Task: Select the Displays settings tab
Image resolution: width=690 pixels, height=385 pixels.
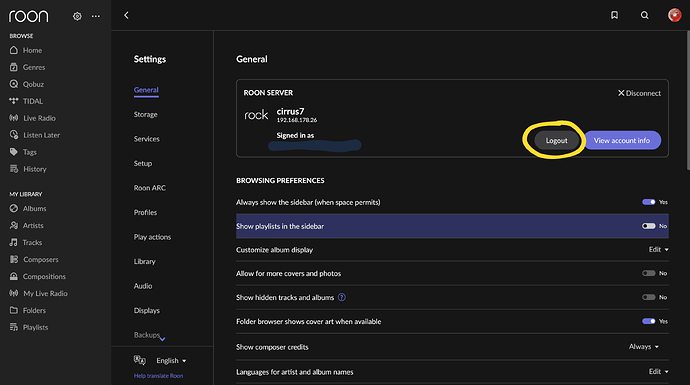Action: [x=147, y=310]
